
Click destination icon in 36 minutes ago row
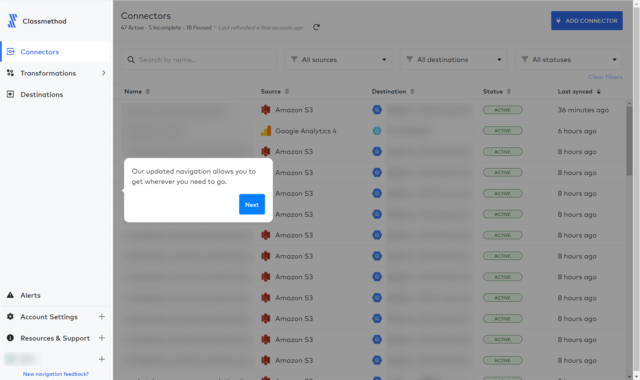click(377, 110)
